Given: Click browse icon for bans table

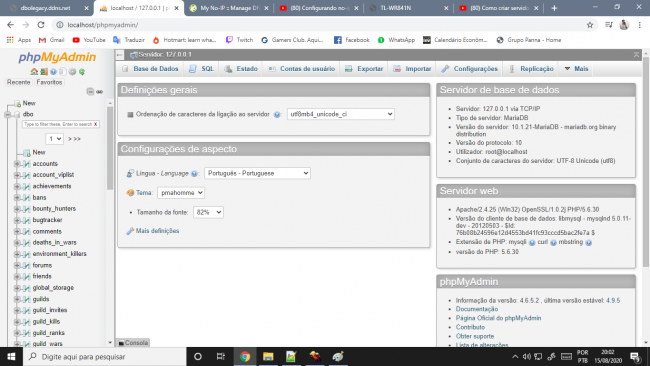Looking at the screenshot, I should (x=27, y=198).
